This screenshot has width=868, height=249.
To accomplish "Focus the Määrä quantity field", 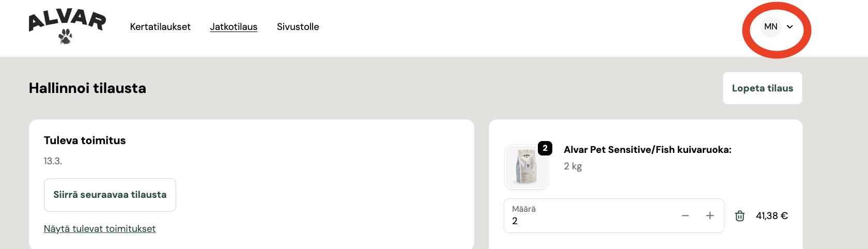I will (x=589, y=221).
